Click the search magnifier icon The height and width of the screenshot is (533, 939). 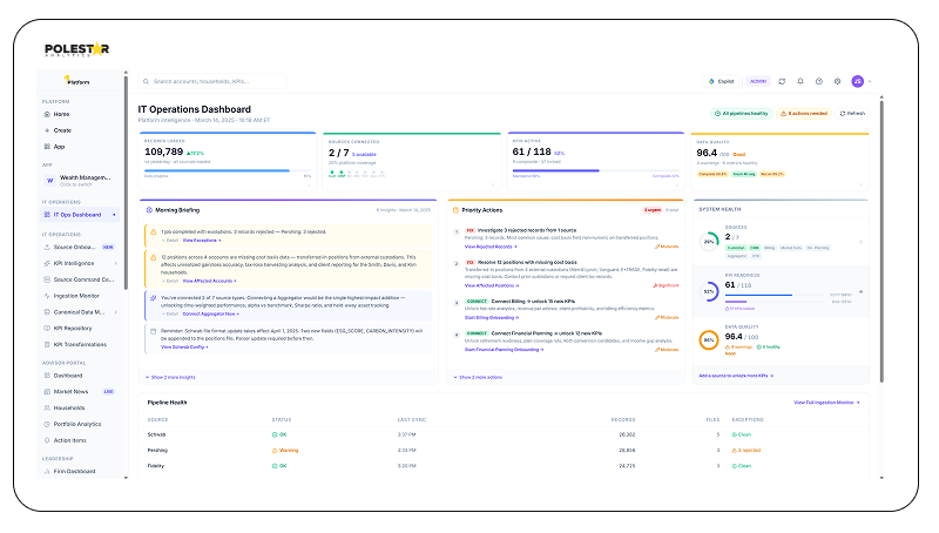click(x=146, y=81)
